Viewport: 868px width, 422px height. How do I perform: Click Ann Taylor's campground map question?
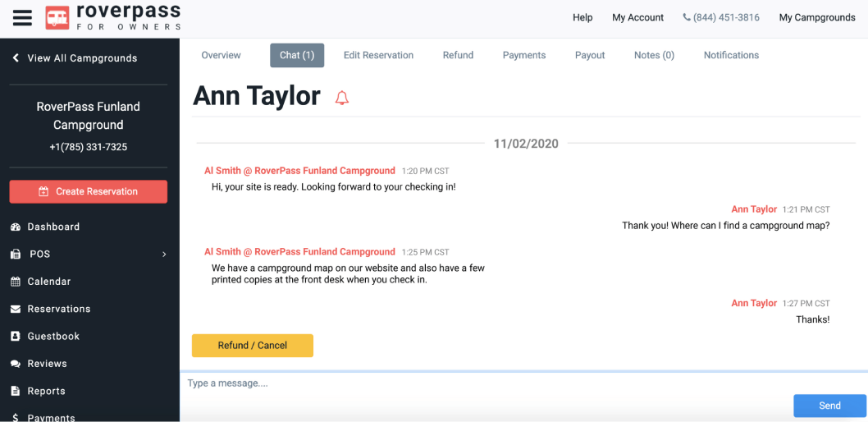pyautogui.click(x=726, y=226)
